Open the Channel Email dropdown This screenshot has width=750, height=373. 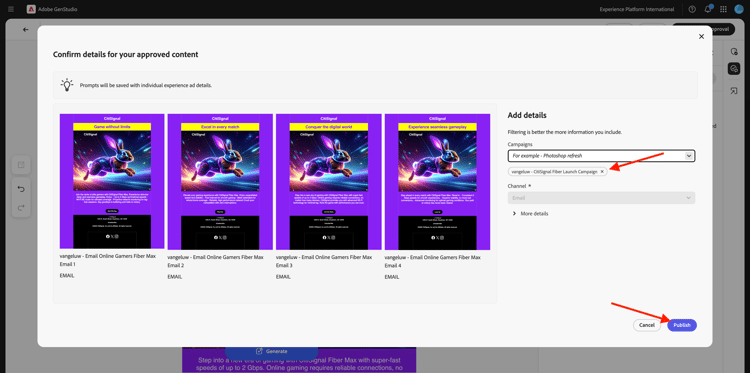(601, 197)
